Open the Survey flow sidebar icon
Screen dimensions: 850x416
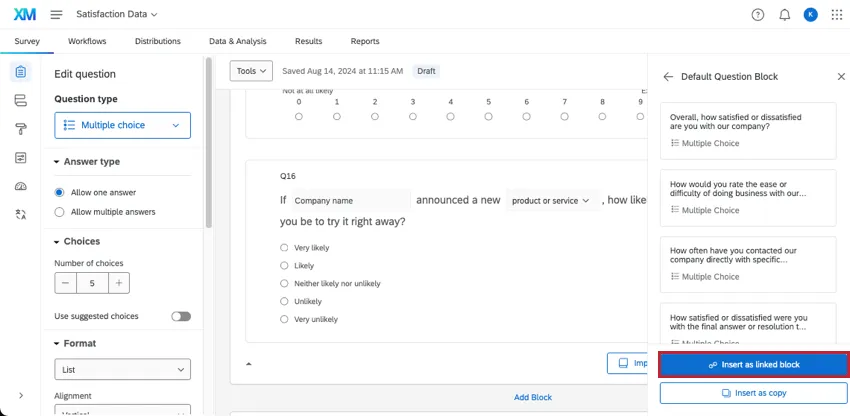point(21,100)
